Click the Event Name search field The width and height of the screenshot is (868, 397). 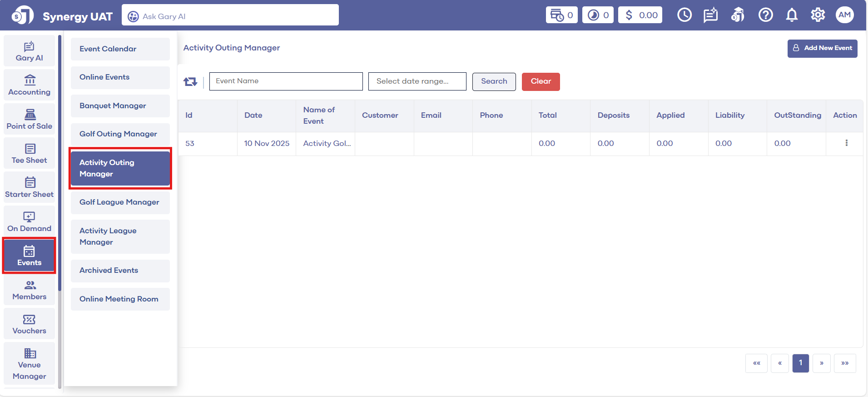(x=286, y=81)
